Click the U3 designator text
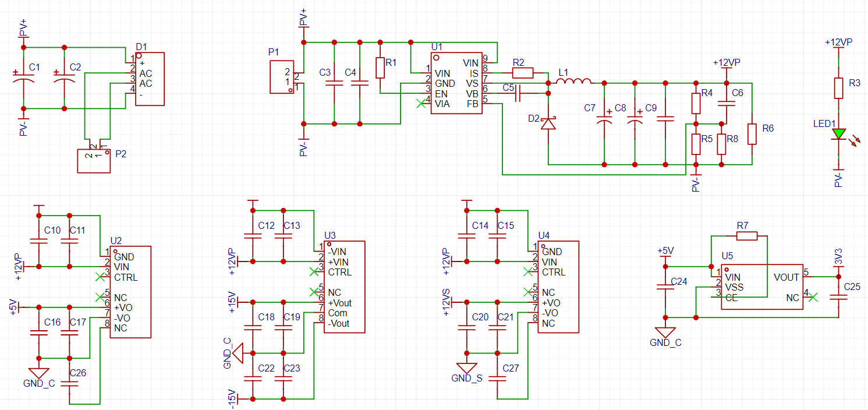This screenshot has width=868, height=410. click(x=330, y=235)
